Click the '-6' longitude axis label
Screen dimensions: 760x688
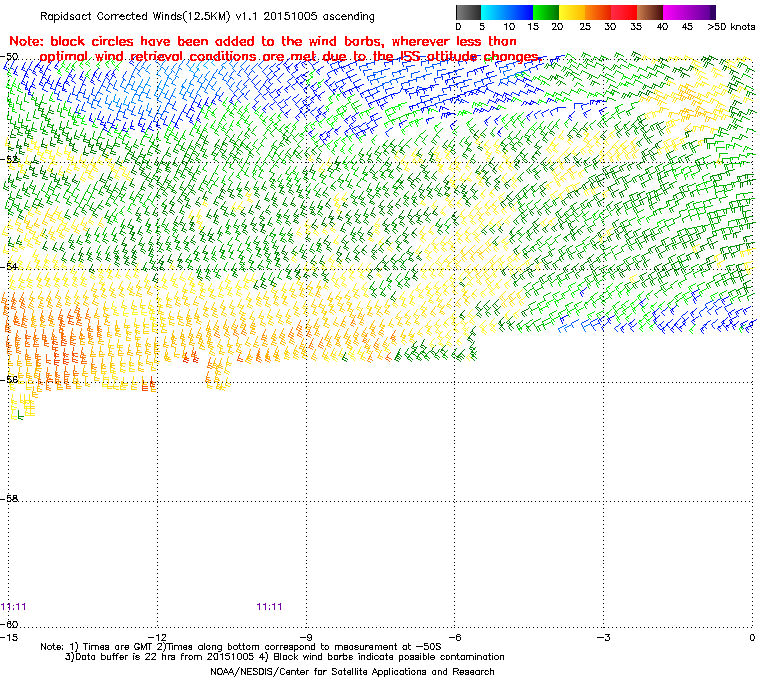454,637
